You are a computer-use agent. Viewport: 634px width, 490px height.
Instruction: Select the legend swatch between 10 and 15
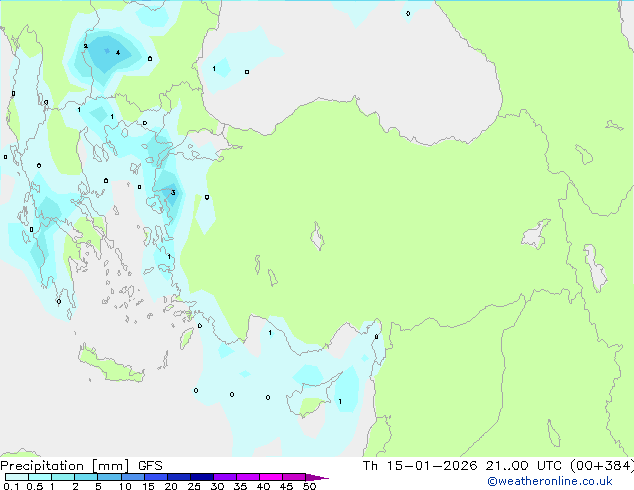click(133, 477)
